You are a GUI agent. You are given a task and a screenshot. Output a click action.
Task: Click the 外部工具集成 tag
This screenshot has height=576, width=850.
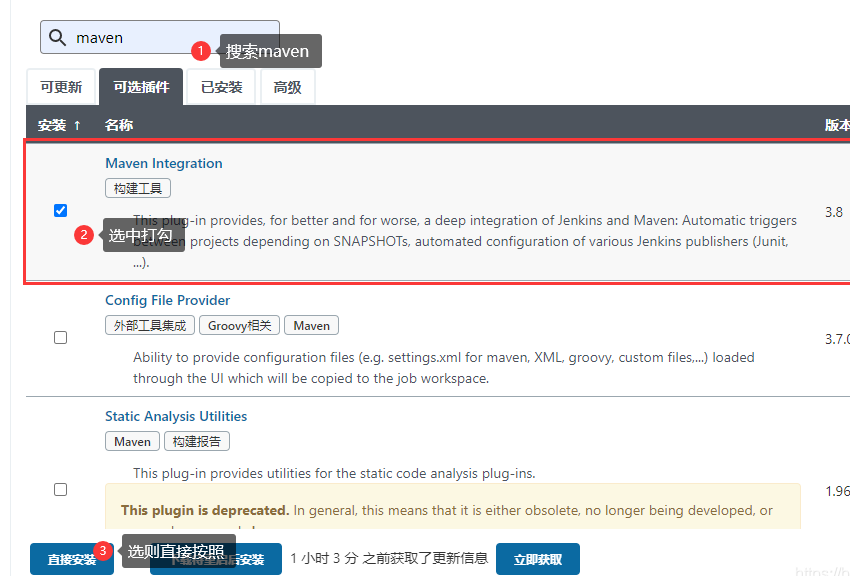pyautogui.click(x=150, y=325)
